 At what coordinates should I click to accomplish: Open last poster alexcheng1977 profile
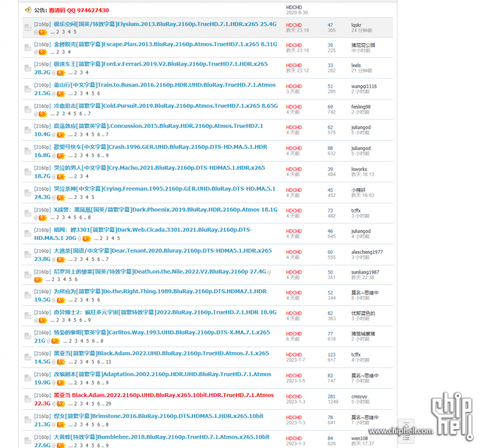coord(367,252)
